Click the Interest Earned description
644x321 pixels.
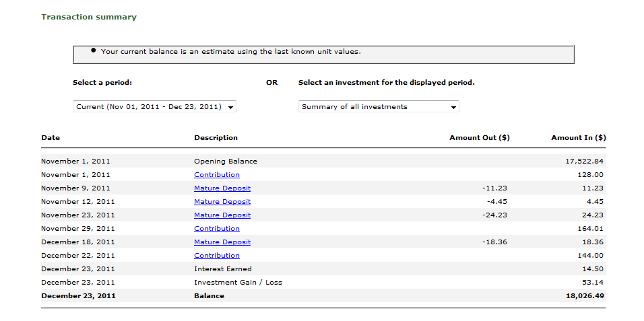pos(223,269)
